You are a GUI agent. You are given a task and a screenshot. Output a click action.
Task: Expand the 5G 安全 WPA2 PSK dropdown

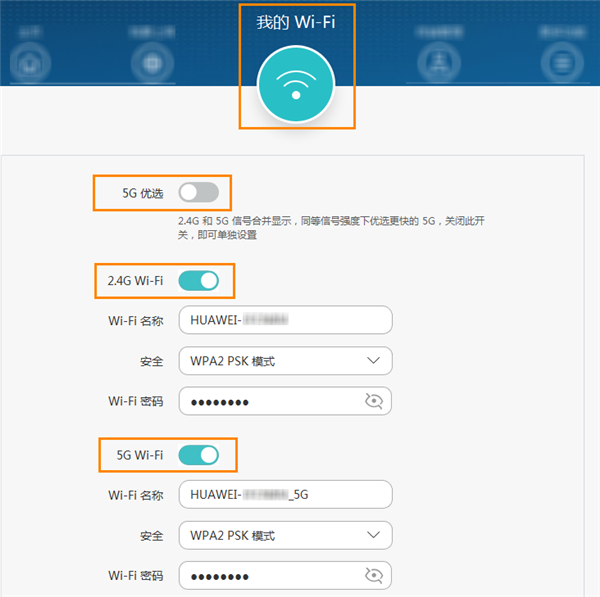click(285, 535)
